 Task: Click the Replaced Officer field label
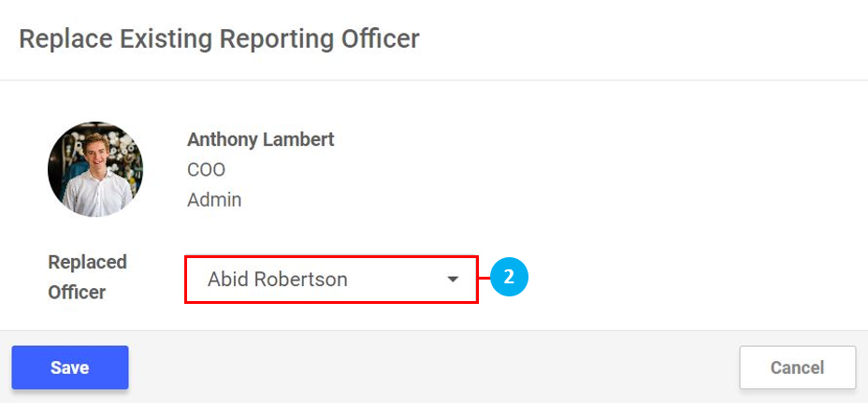[x=87, y=277]
